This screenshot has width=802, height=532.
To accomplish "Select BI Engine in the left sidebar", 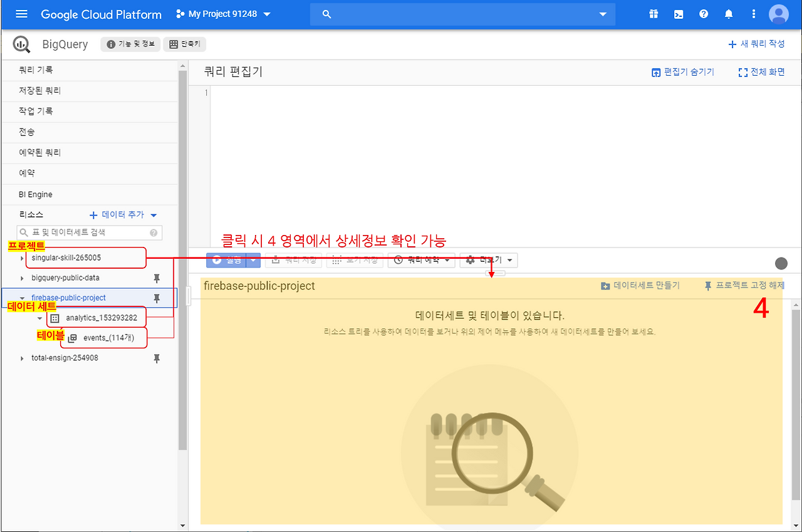I will click(x=34, y=194).
